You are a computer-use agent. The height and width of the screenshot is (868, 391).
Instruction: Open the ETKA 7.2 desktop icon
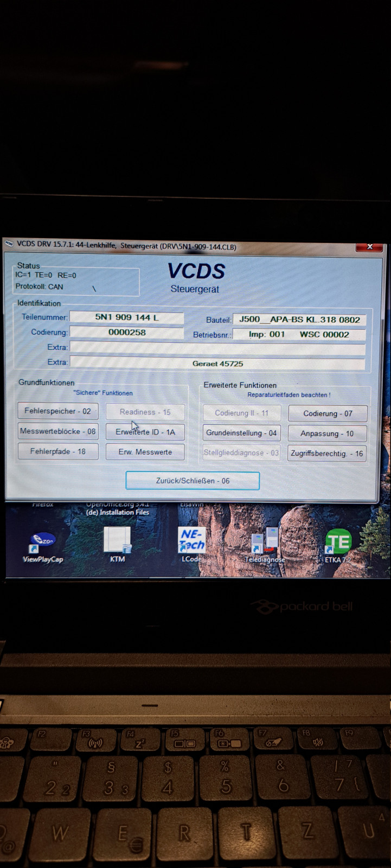pyautogui.click(x=338, y=546)
